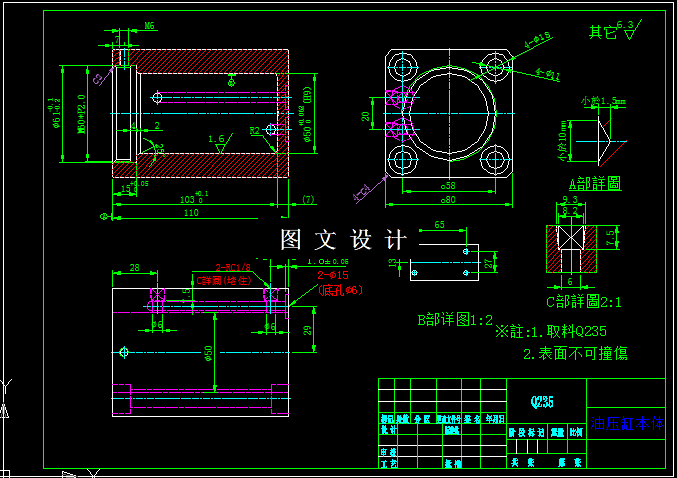Image resolution: width=677 pixels, height=478 pixels.
Task: Select the "13" dimension in B detail
Action: 392,262
